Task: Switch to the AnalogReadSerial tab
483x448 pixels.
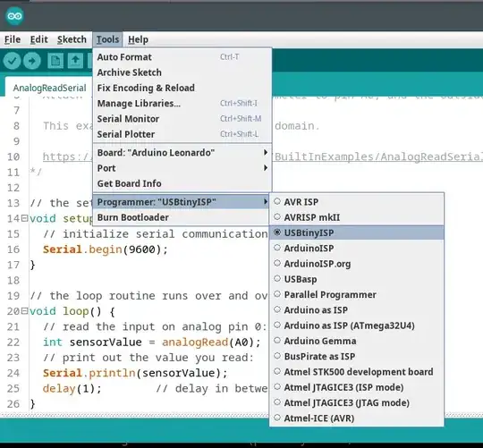Action: [49, 88]
